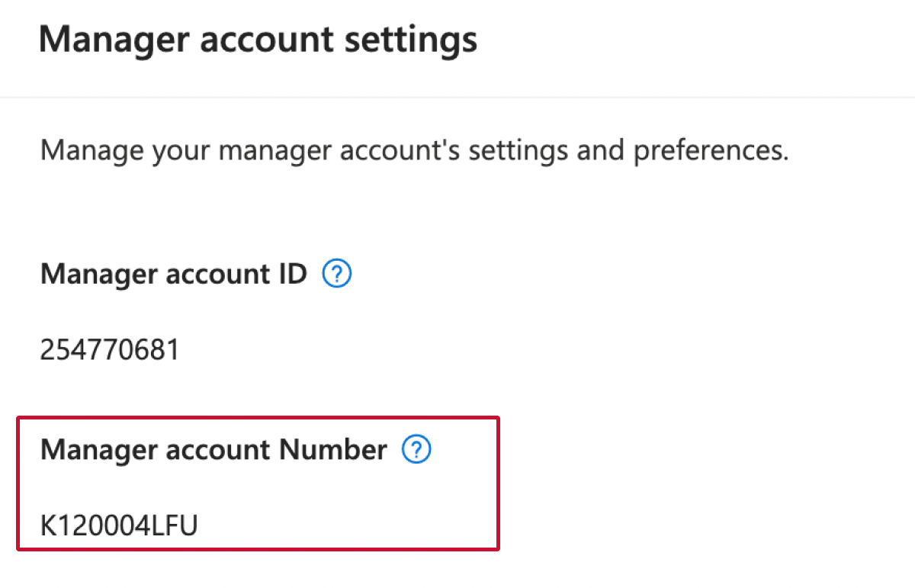Click the Manager account settings heading

tap(259, 38)
